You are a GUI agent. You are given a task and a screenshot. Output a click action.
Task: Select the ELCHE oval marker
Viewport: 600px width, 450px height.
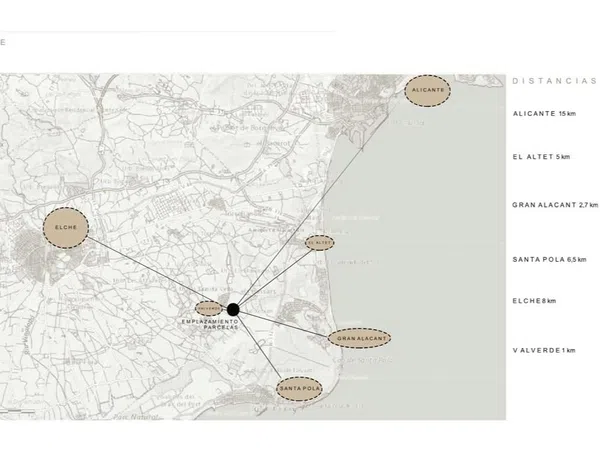pos(67,227)
